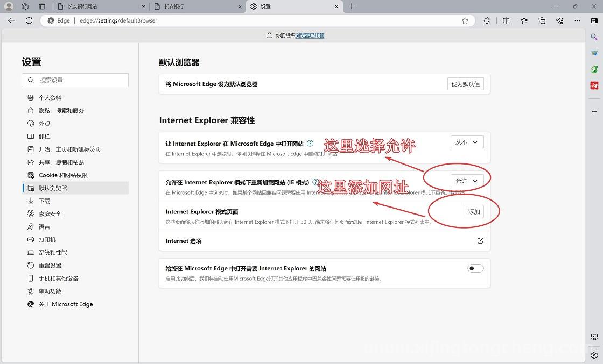Go to 家庭安全 settings
This screenshot has width=603, height=364.
75,214
